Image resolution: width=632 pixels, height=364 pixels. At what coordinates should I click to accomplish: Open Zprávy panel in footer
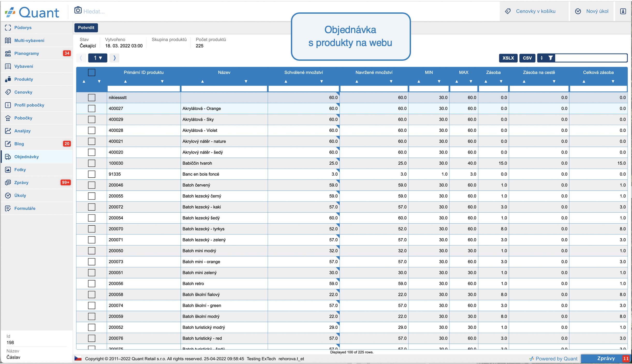(606, 359)
